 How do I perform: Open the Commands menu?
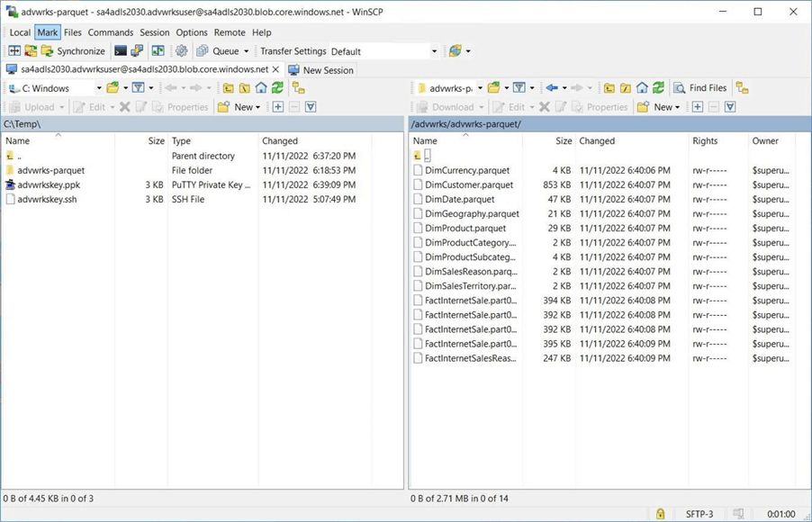tap(110, 32)
